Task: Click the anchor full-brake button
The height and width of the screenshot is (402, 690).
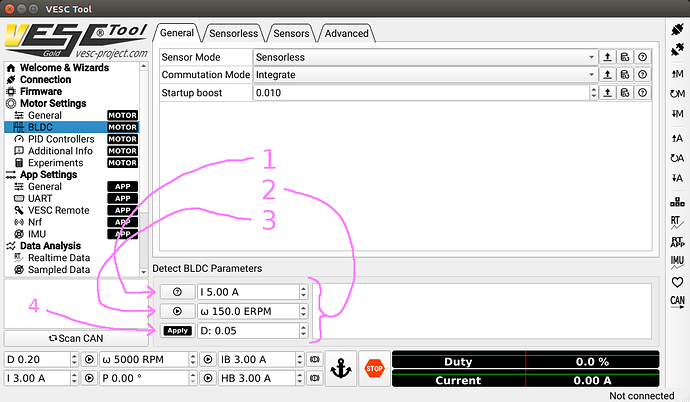Action: [x=341, y=369]
